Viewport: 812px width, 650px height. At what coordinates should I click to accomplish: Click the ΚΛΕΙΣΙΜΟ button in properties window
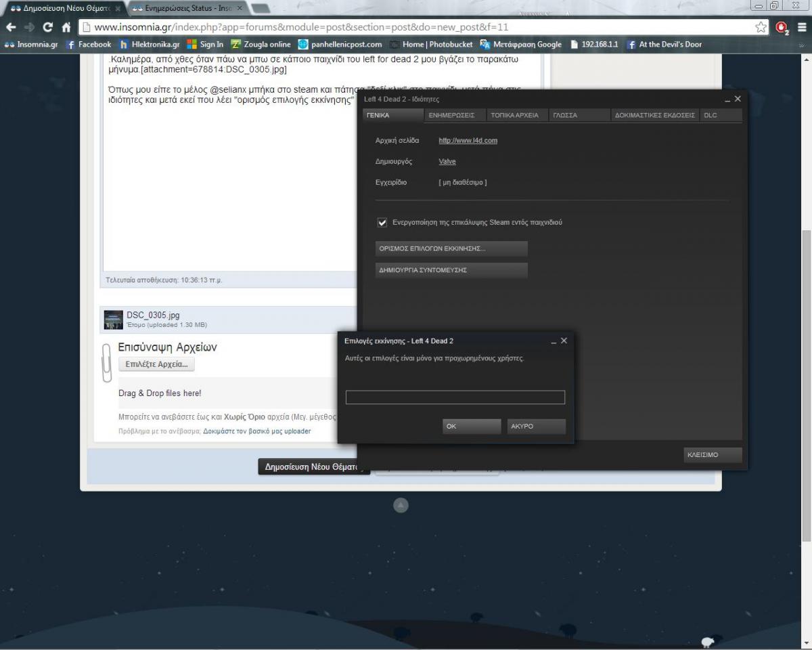coord(713,455)
